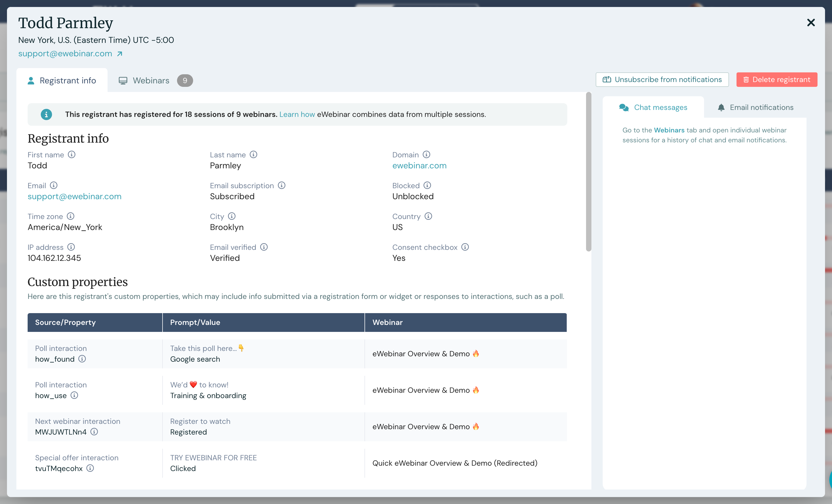The width and height of the screenshot is (832, 504).
Task: Click info icon next to MWJUWTLNn4 property
Action: 94,432
